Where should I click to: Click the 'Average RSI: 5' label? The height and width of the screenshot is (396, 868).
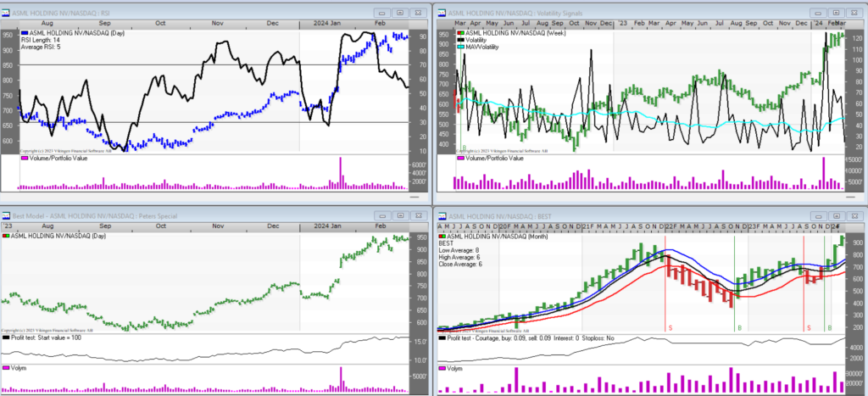[x=41, y=47]
